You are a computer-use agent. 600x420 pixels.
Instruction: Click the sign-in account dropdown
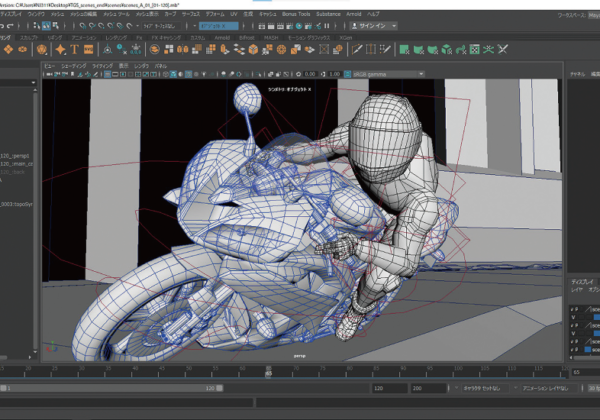[373, 26]
